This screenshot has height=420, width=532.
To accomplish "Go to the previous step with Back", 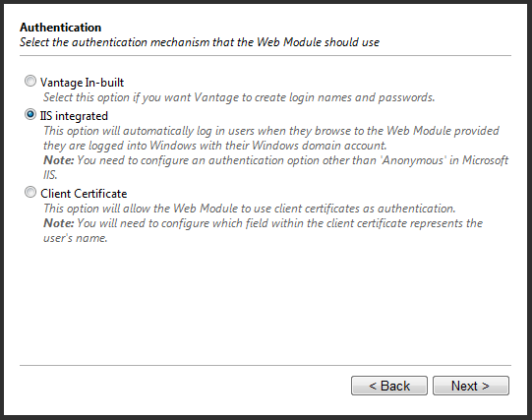I will (389, 386).
